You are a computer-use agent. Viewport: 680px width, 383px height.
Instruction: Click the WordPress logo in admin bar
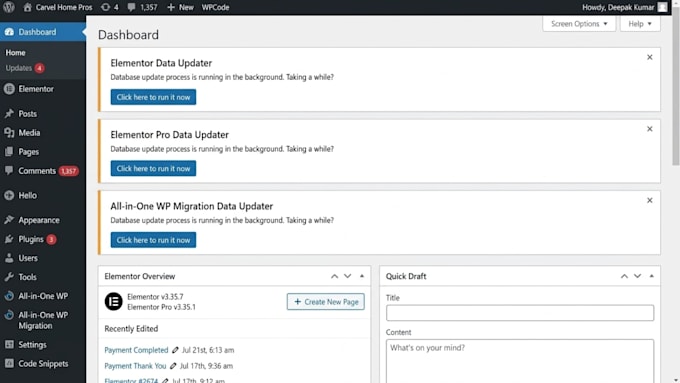(9, 7)
